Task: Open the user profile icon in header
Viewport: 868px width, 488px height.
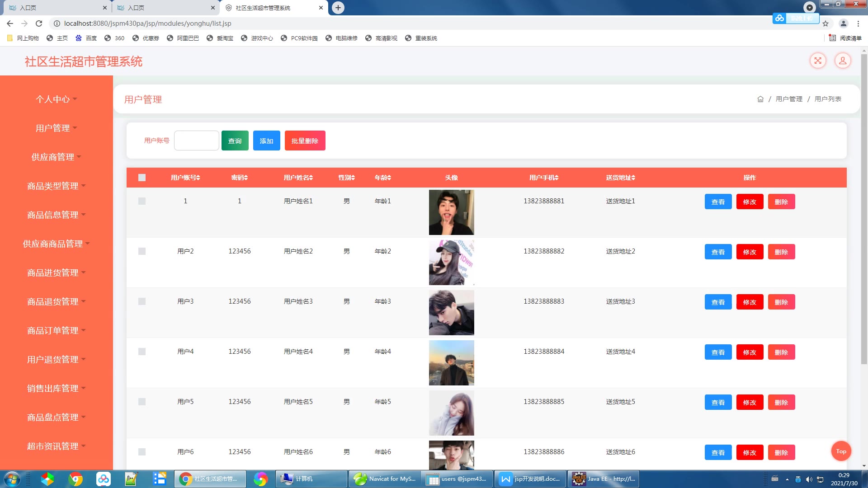Action: 842,61
